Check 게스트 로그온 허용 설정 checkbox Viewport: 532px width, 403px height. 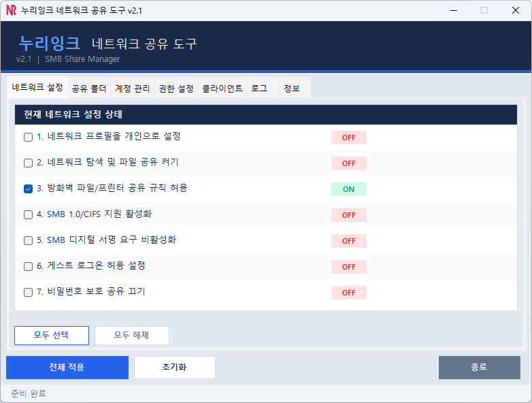coord(29,266)
